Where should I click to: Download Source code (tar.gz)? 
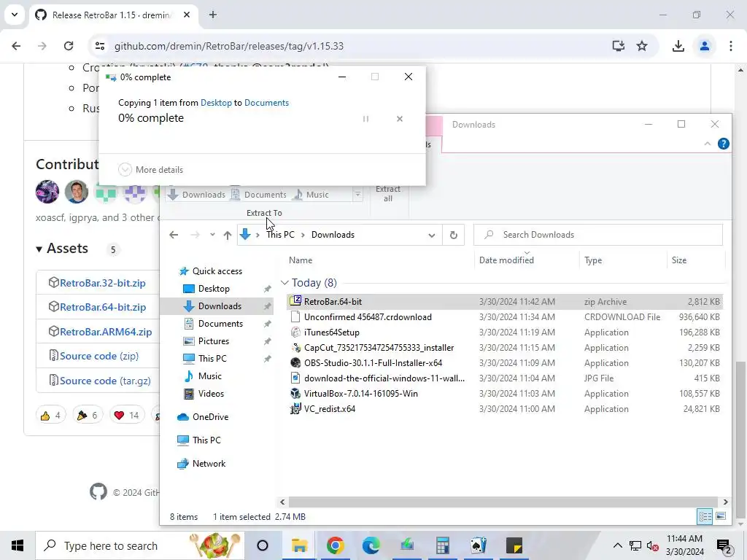coord(105,381)
